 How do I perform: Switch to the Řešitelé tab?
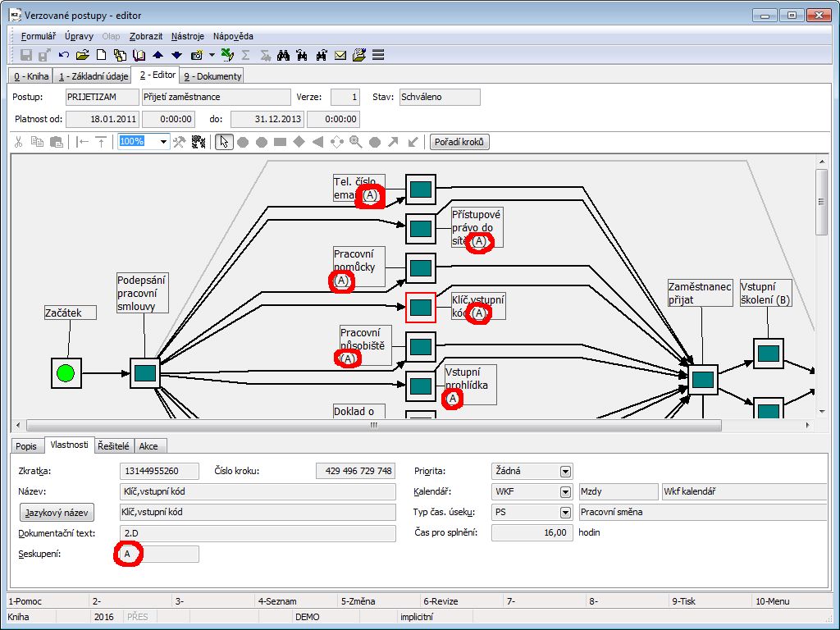pos(113,445)
